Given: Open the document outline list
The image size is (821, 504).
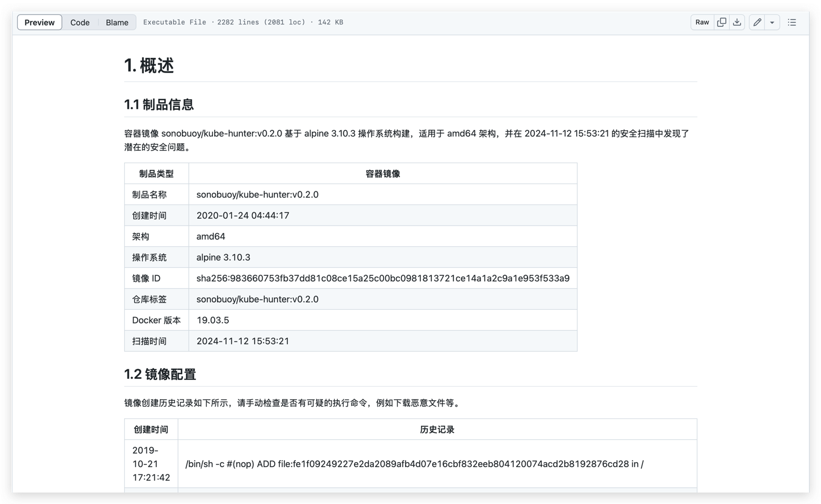Looking at the screenshot, I should [x=792, y=23].
